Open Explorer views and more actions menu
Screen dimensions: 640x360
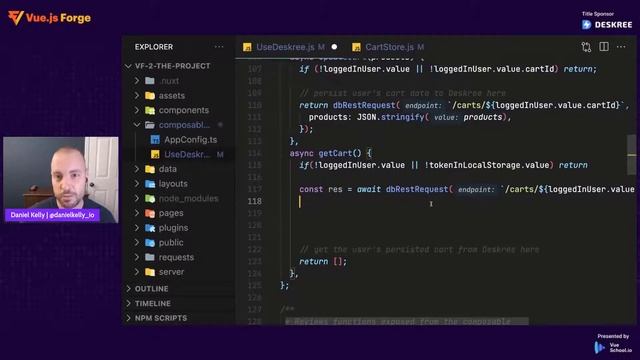tap(219, 47)
